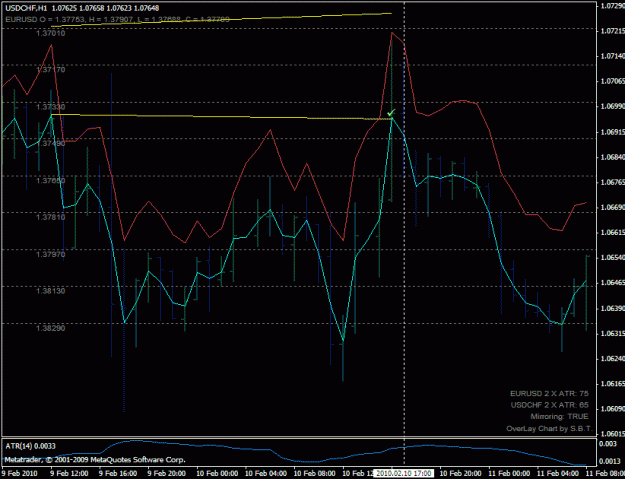Click the EURUSD OHLC overlay info line

click(117, 19)
